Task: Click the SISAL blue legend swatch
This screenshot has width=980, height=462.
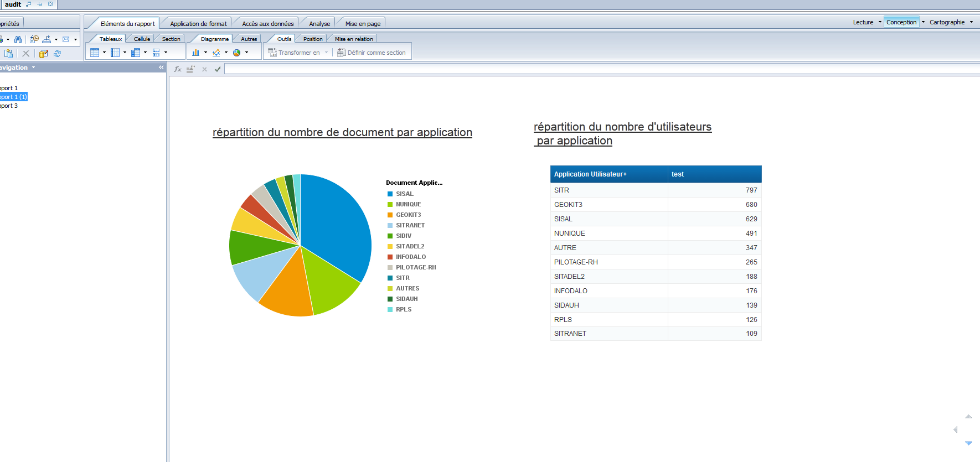Action: 390,194
